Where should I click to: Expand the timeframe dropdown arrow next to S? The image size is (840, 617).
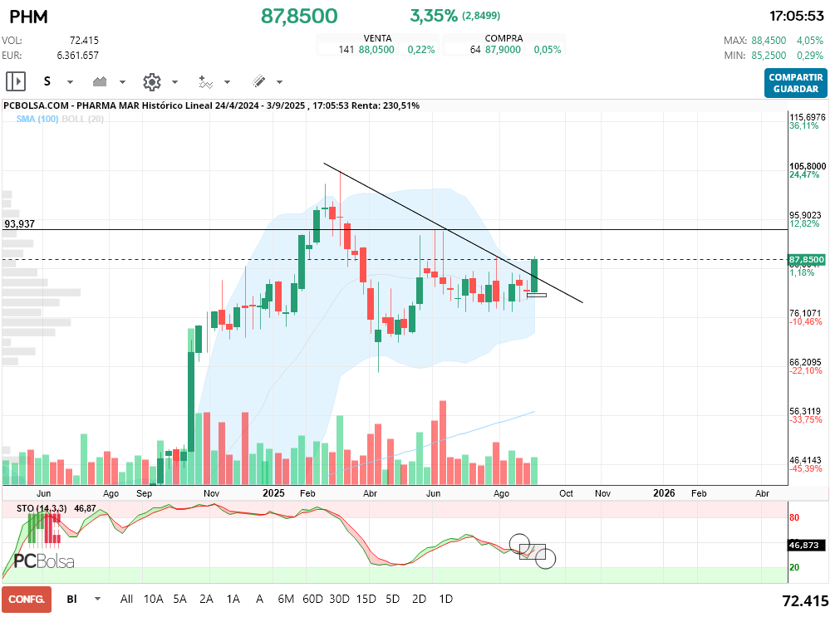click(70, 82)
